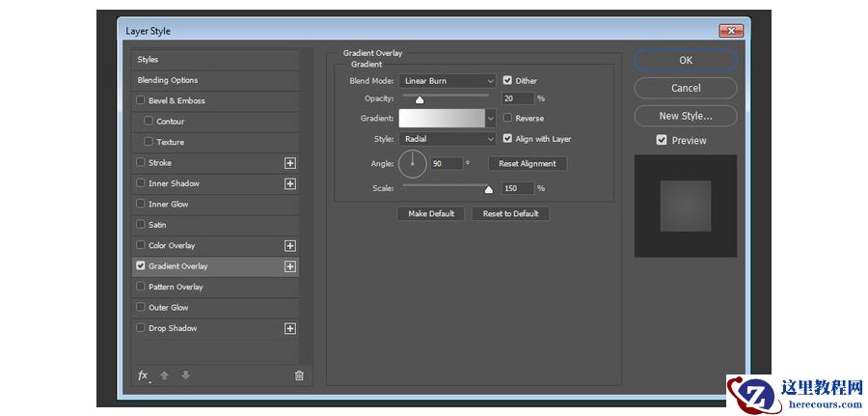Check the Reverse gradient checkbox

(507, 118)
